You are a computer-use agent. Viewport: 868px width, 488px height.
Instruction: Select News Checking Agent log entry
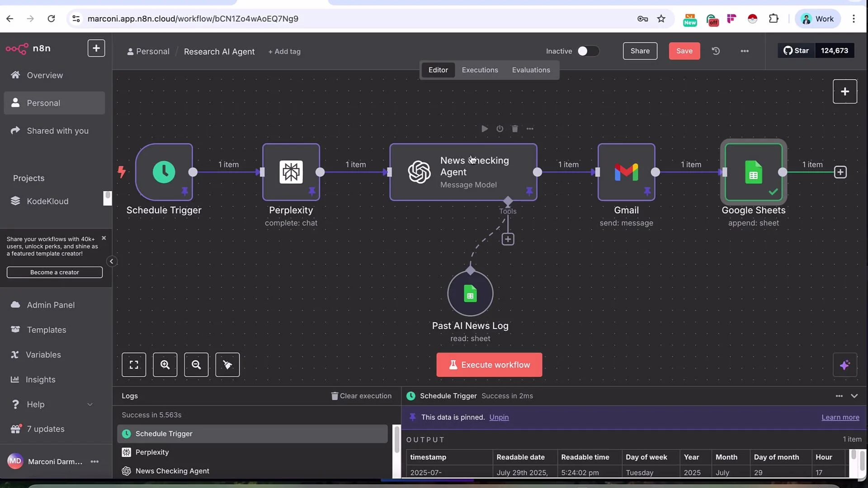tap(252, 471)
